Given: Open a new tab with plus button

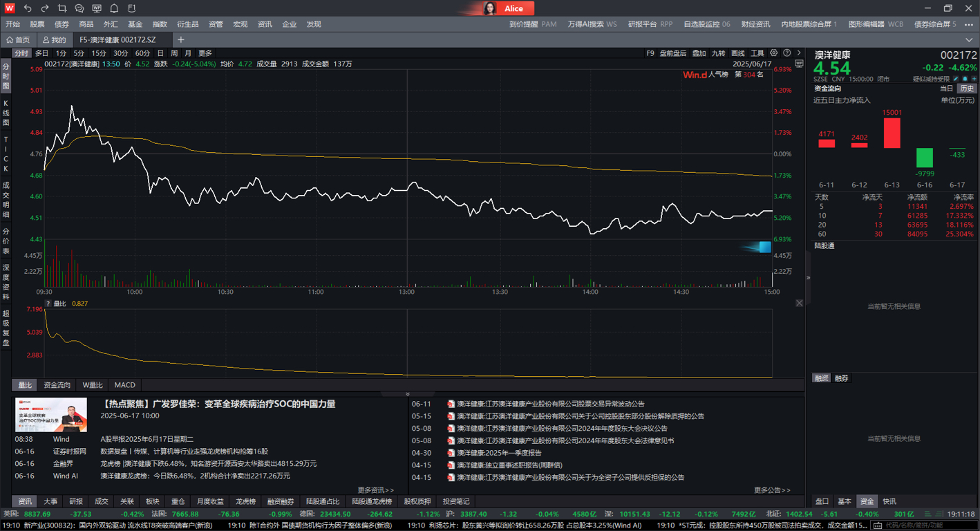Looking at the screenshot, I should coord(181,40).
